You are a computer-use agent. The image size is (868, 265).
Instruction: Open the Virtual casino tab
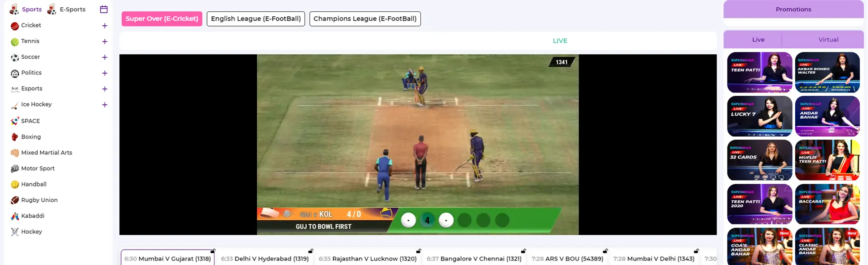click(828, 40)
